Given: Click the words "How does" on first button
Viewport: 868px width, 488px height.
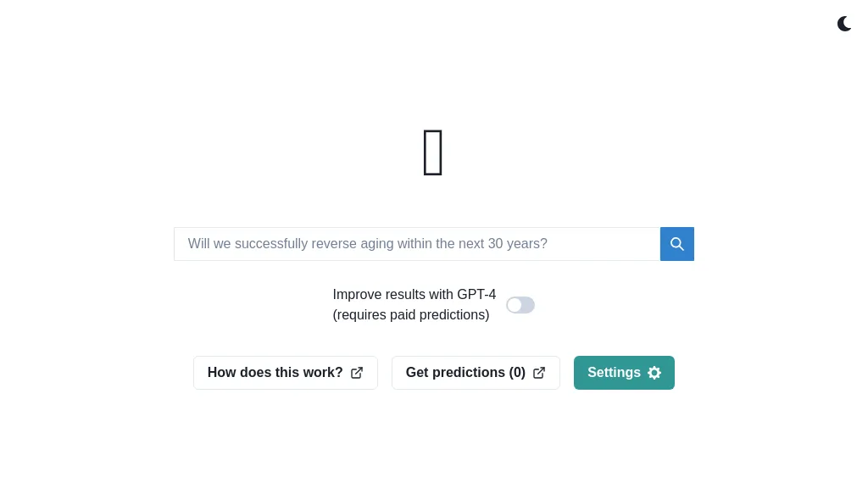Looking at the screenshot, I should (235, 373).
